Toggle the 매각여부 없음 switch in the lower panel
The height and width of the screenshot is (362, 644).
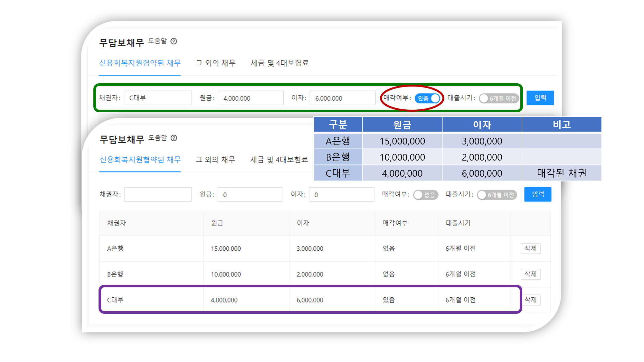click(426, 195)
